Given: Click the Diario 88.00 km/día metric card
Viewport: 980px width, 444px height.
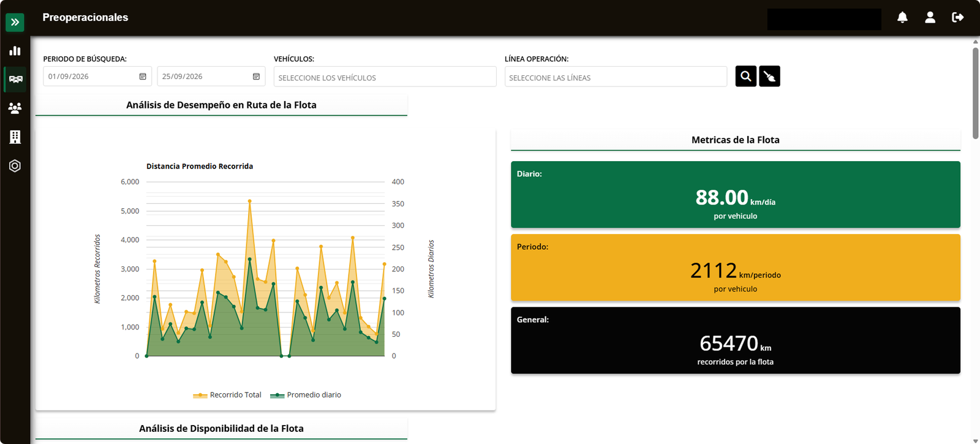Looking at the screenshot, I should 736,195.
